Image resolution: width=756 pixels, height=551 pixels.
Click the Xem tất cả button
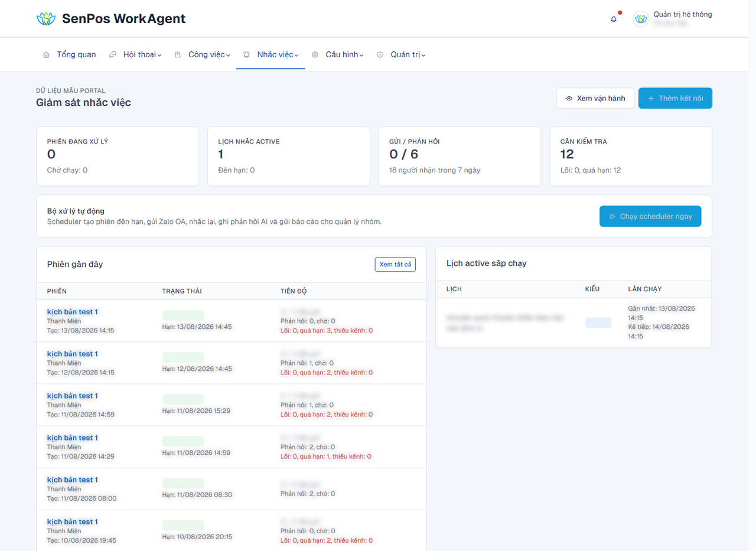[x=395, y=264]
